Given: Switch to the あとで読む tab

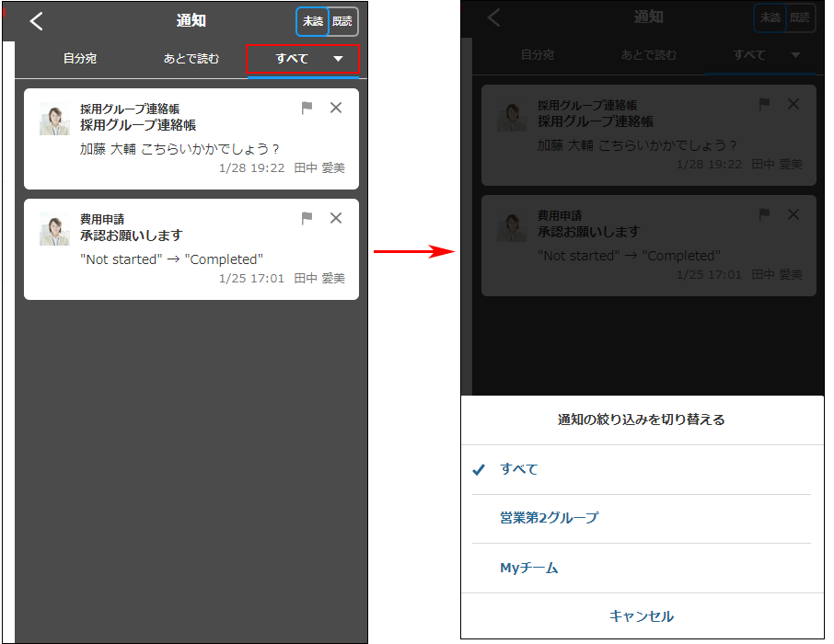Looking at the screenshot, I should click(x=191, y=57).
